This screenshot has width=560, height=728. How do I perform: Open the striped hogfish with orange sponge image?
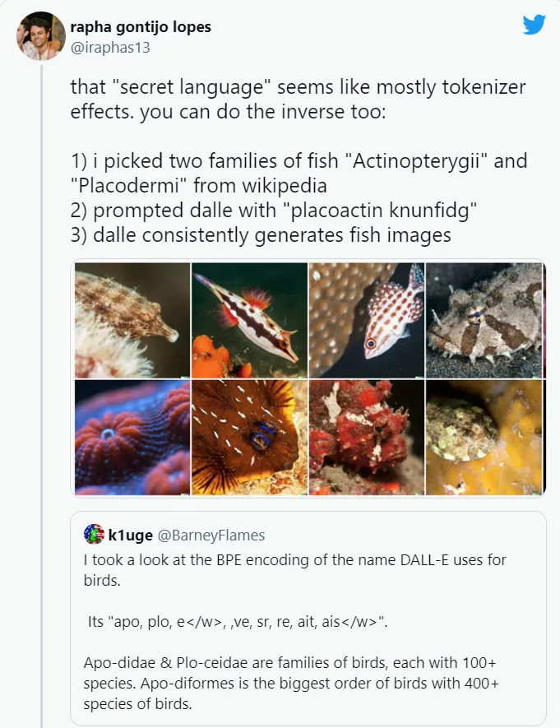pos(249,320)
